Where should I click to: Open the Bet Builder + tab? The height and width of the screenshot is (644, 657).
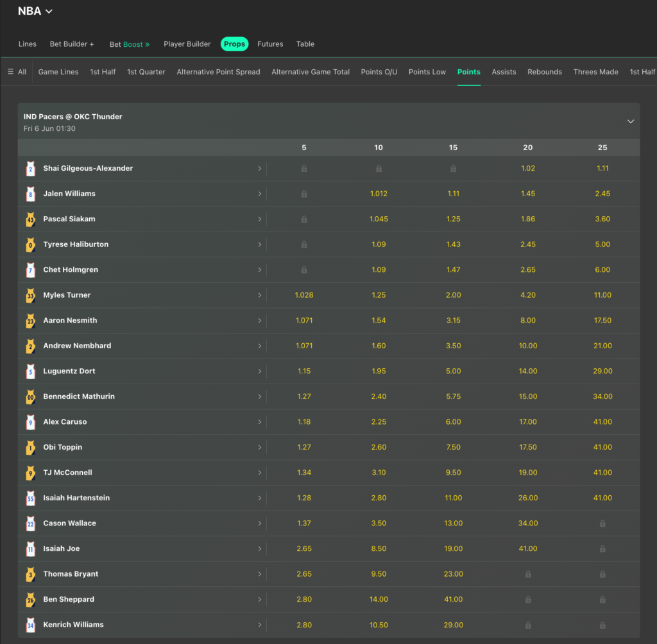pyautogui.click(x=72, y=44)
